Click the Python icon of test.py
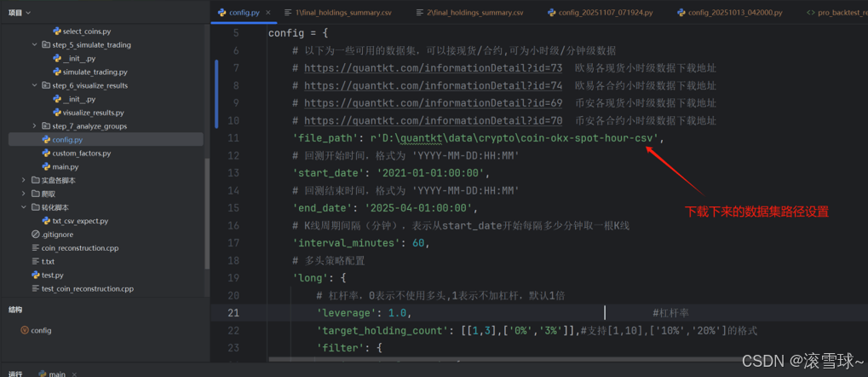The height and width of the screenshot is (377, 868). coord(36,275)
